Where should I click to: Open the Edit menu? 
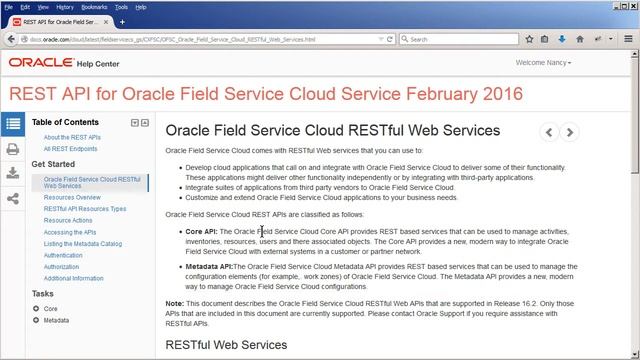pyautogui.click(x=25, y=7)
